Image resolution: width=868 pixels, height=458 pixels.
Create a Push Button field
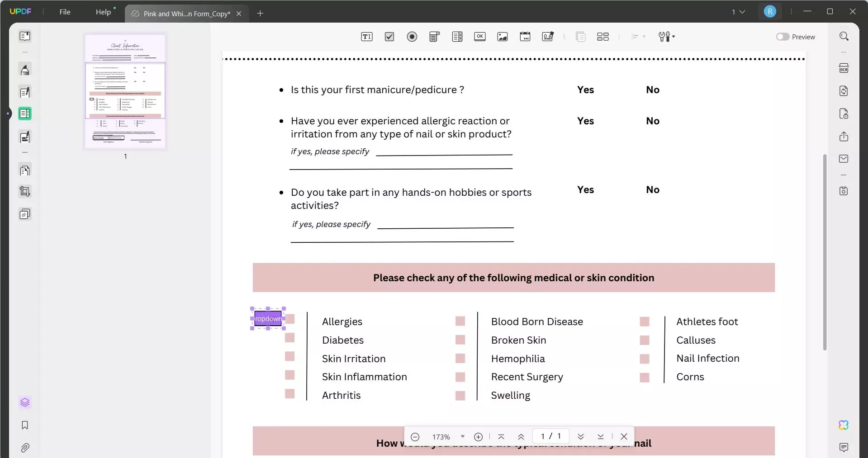(x=480, y=37)
